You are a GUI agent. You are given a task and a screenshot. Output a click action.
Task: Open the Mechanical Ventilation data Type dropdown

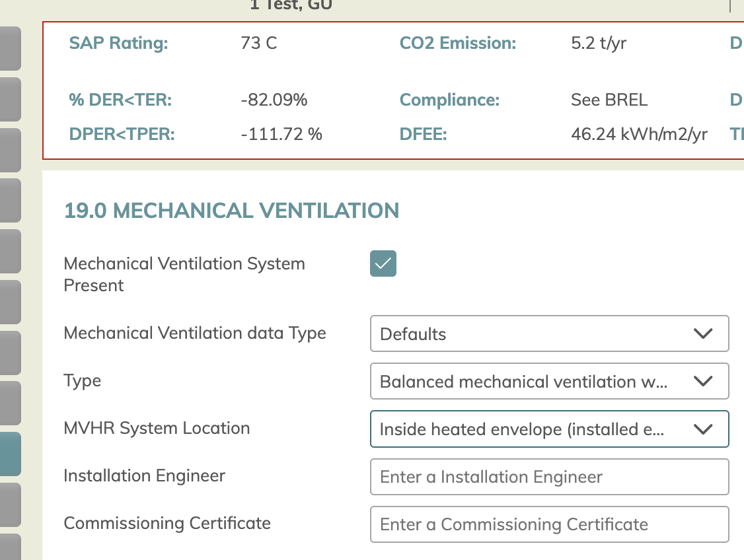(550, 333)
